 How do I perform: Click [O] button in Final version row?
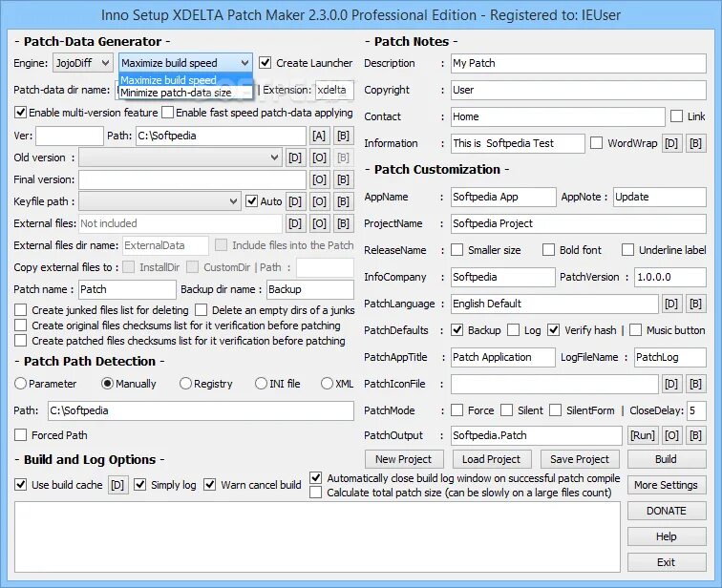pos(319,179)
